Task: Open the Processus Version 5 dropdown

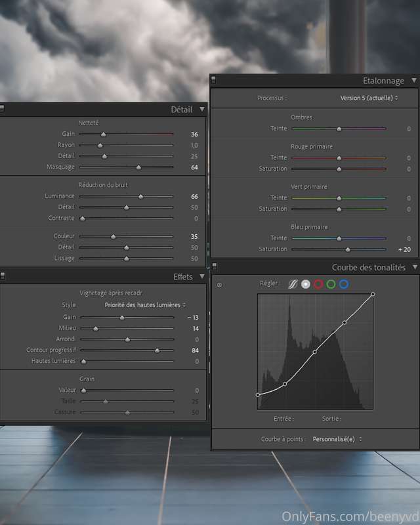Action: pyautogui.click(x=369, y=98)
